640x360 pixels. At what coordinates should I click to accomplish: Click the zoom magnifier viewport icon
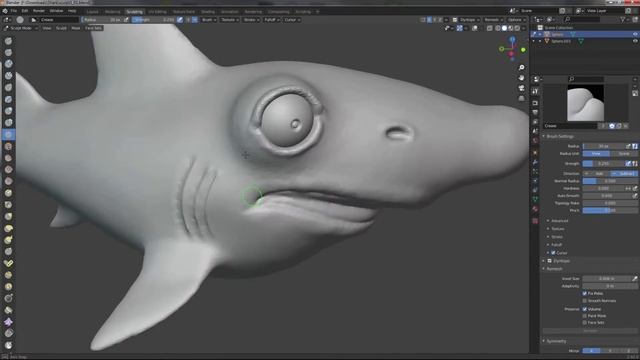[521, 67]
